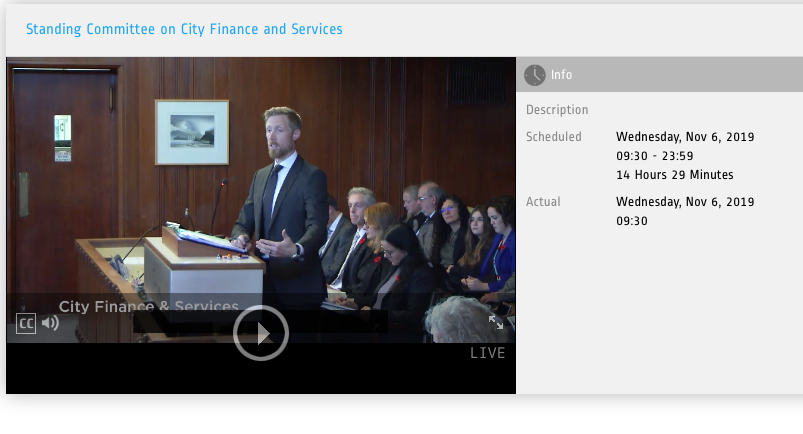Viewport: 803px width, 434px height.
Task: Click the City Finance & Services video caption
Action: pyautogui.click(x=149, y=306)
